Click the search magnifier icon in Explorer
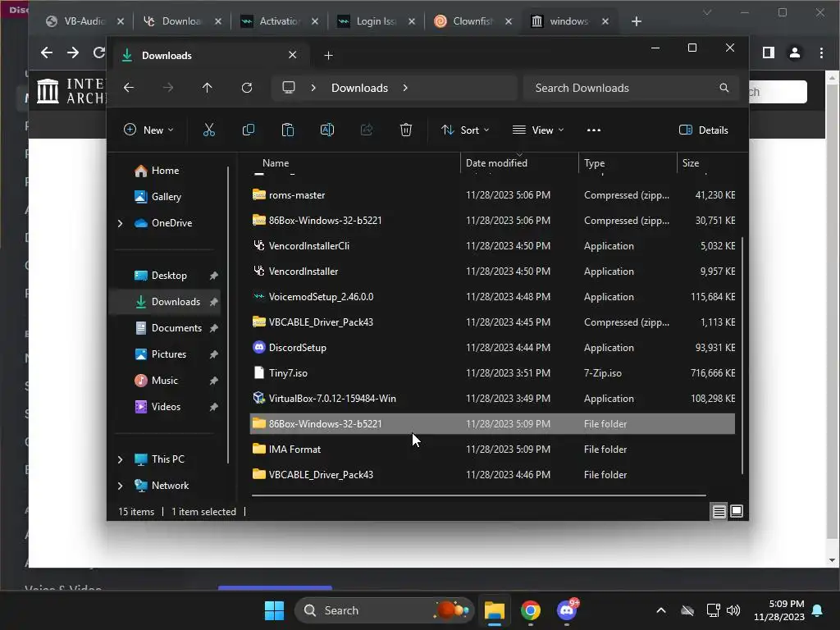 pos(724,88)
